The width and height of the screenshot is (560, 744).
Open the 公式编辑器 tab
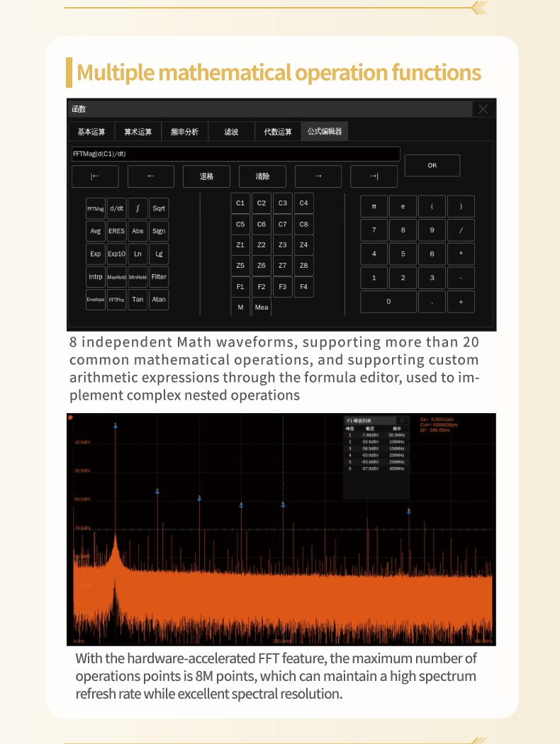pos(324,131)
